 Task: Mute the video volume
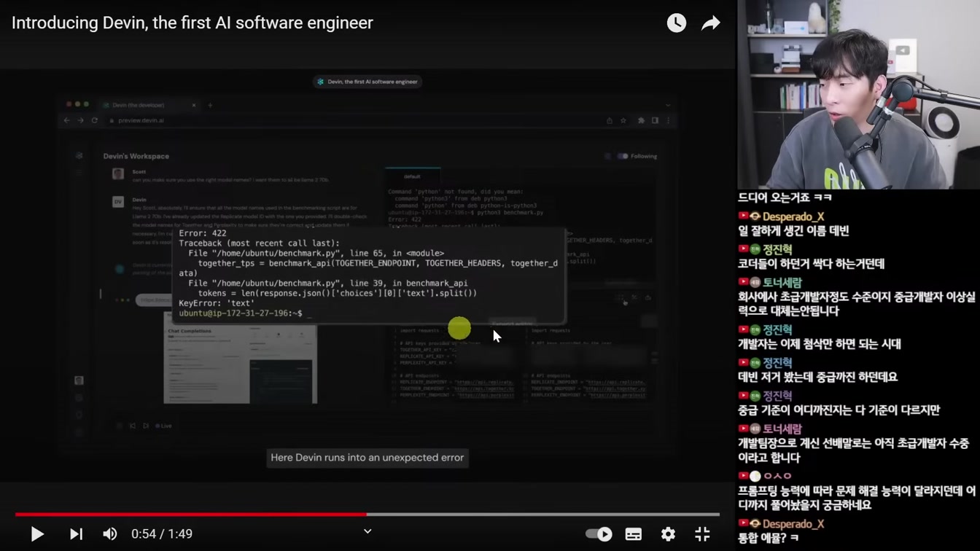(110, 534)
